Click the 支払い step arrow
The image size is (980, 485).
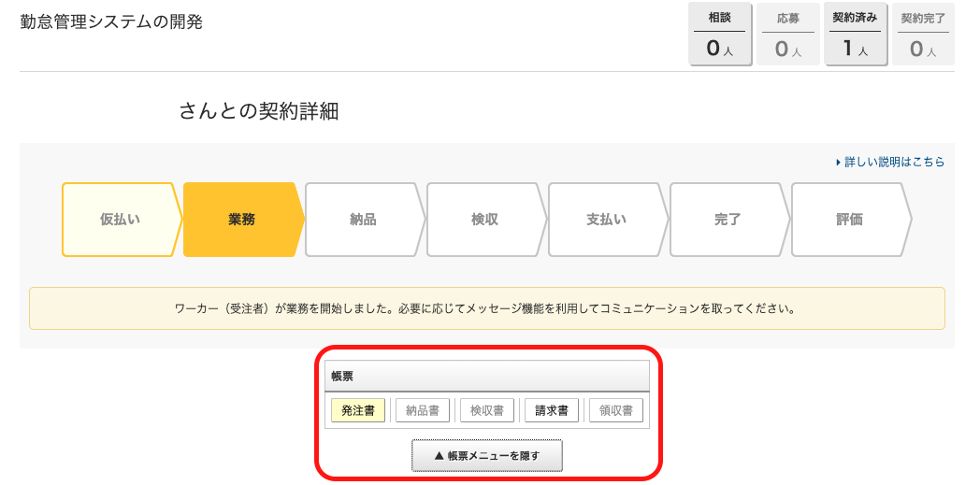[606, 220]
